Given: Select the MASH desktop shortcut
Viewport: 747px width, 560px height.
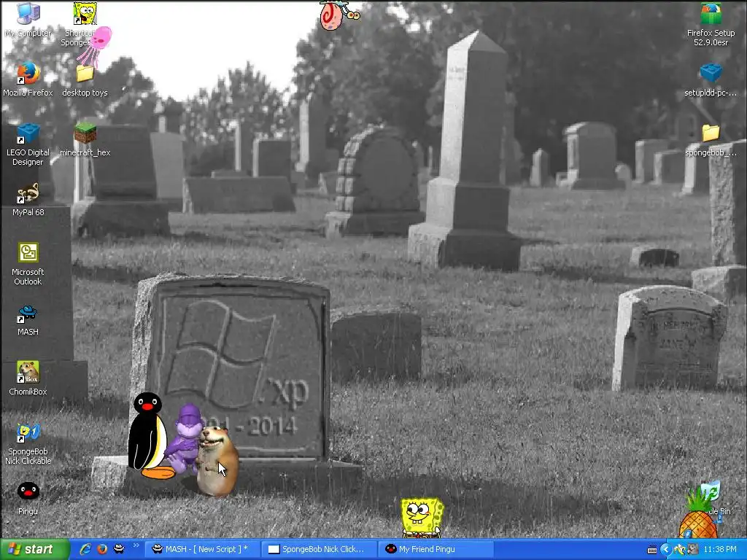Looking at the screenshot, I should (x=28, y=319).
